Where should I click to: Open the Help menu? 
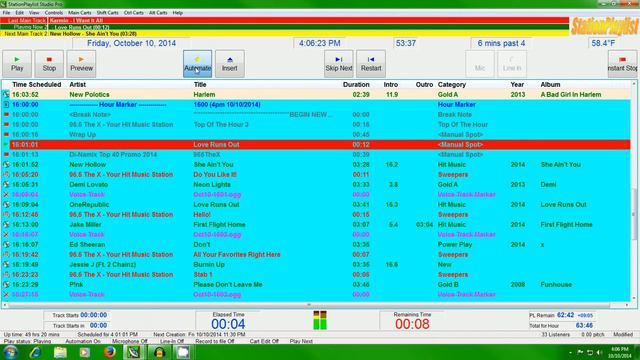coord(178,13)
